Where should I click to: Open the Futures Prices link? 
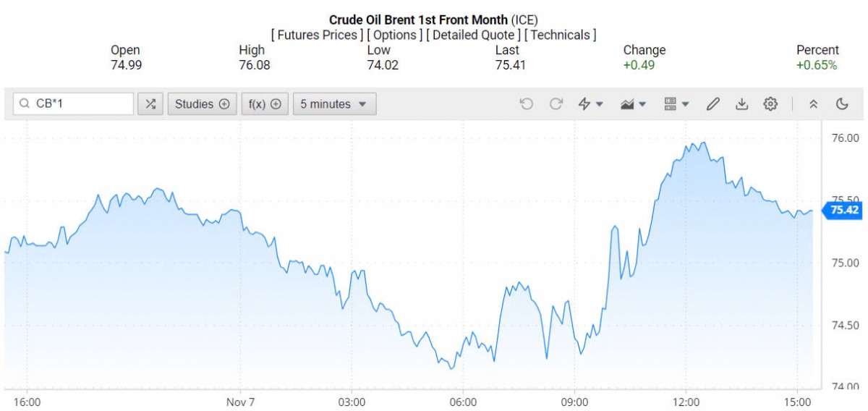pos(318,35)
